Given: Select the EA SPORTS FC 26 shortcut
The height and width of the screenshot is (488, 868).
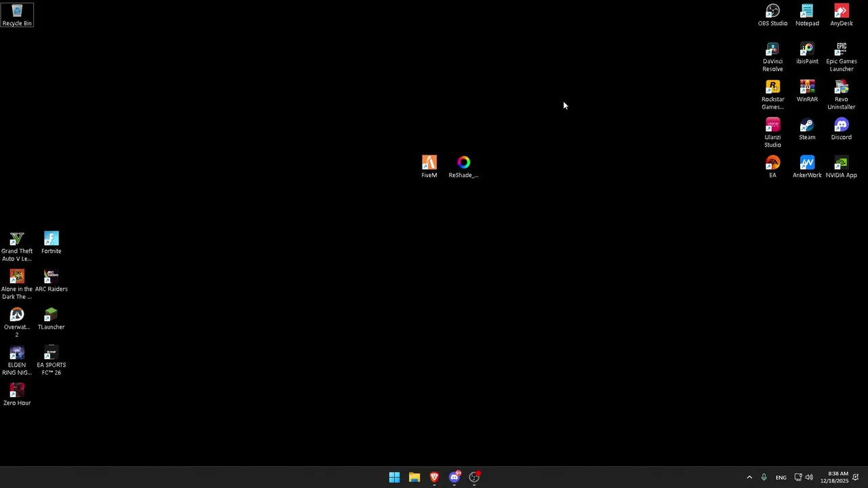Looking at the screenshot, I should click(x=51, y=361).
